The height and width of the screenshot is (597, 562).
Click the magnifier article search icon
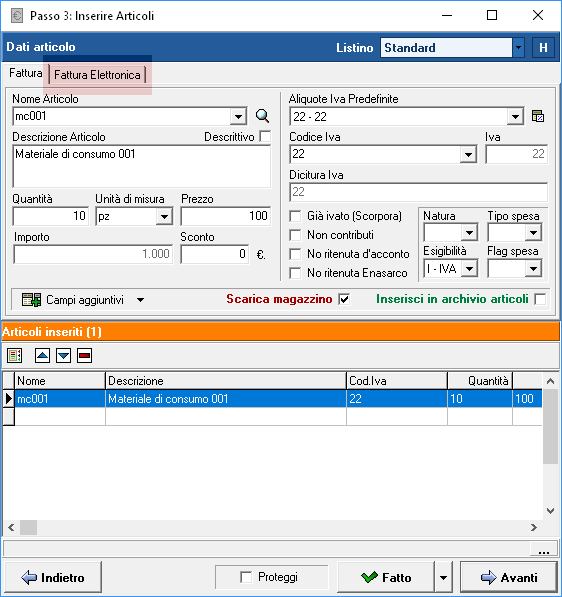coord(262,116)
